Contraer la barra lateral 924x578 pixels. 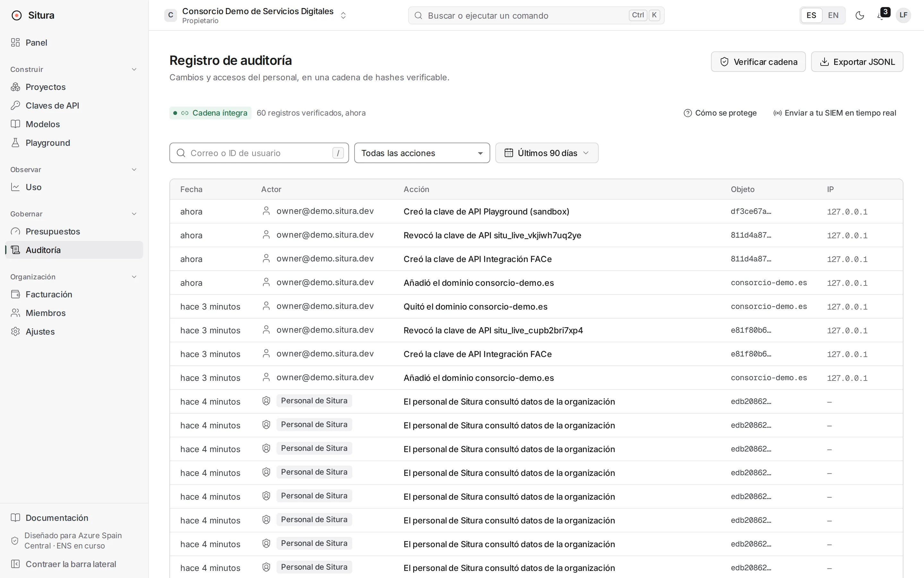tap(74, 564)
